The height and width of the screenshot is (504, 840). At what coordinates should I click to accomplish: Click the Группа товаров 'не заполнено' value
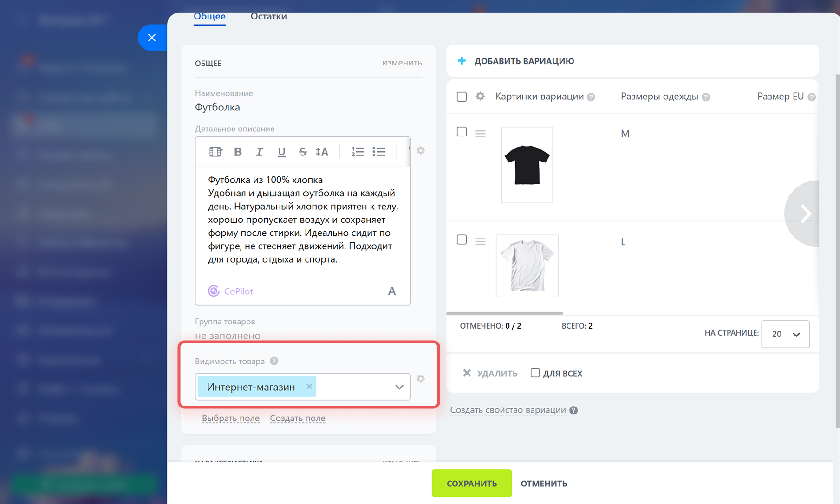coord(228,336)
